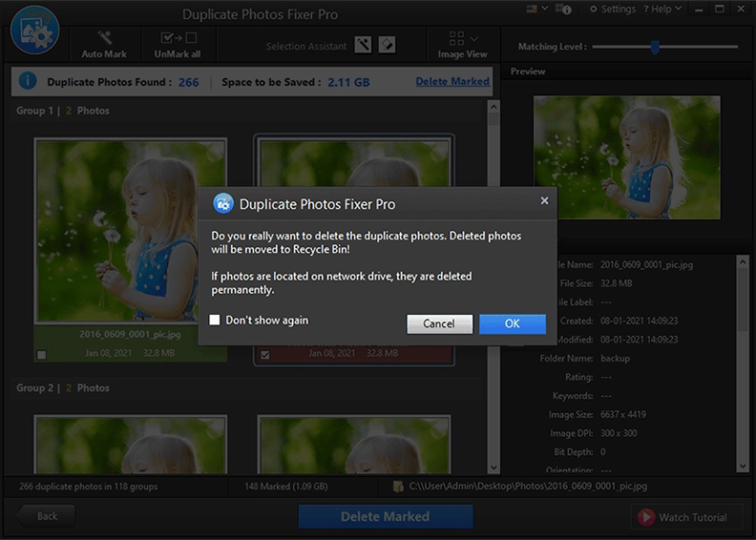Click the Selection Assistant eraser icon

[x=387, y=45]
